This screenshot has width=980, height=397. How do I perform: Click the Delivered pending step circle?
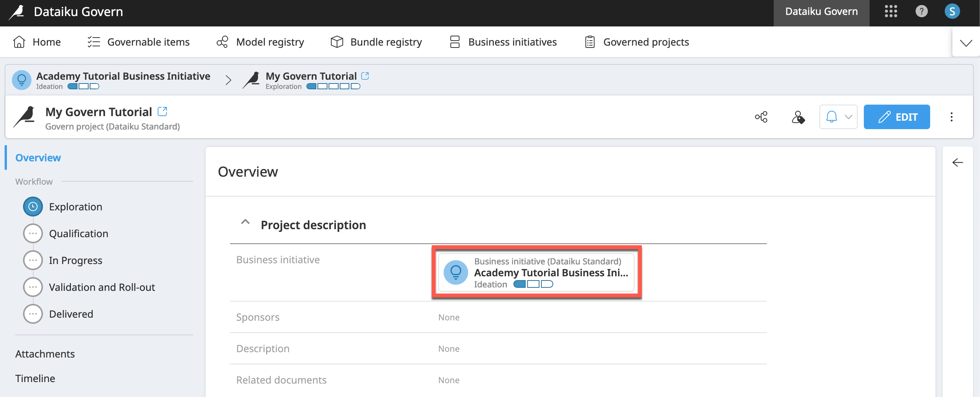pyautogui.click(x=33, y=314)
